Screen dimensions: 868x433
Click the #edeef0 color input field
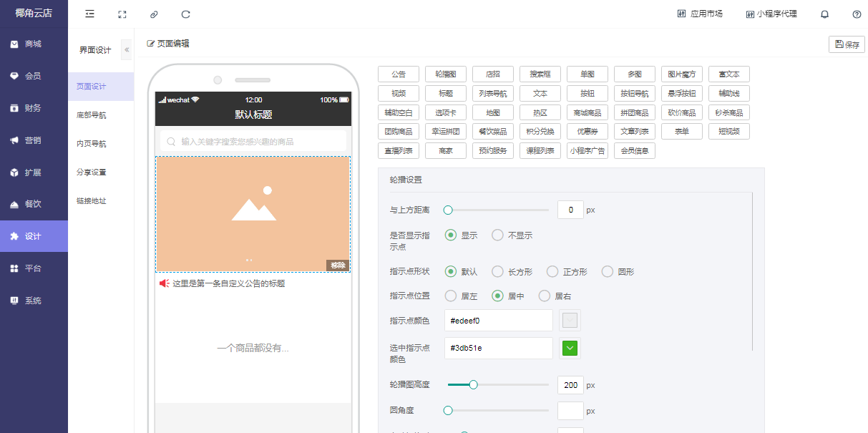pos(498,321)
